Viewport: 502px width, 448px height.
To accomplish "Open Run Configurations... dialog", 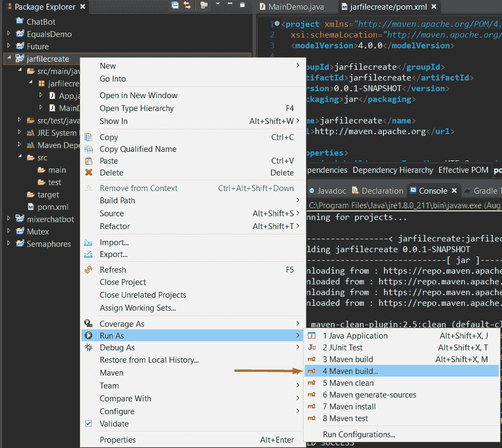I will coord(359,435).
